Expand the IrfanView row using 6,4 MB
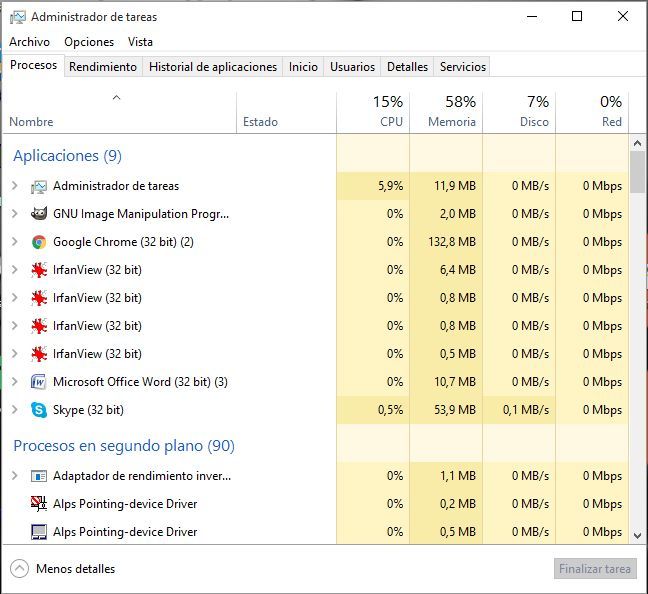Screen dimensions: 648x594 (x=14, y=270)
